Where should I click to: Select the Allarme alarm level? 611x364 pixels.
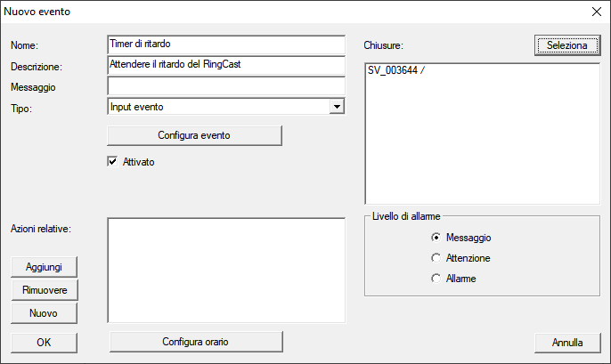[x=436, y=279]
